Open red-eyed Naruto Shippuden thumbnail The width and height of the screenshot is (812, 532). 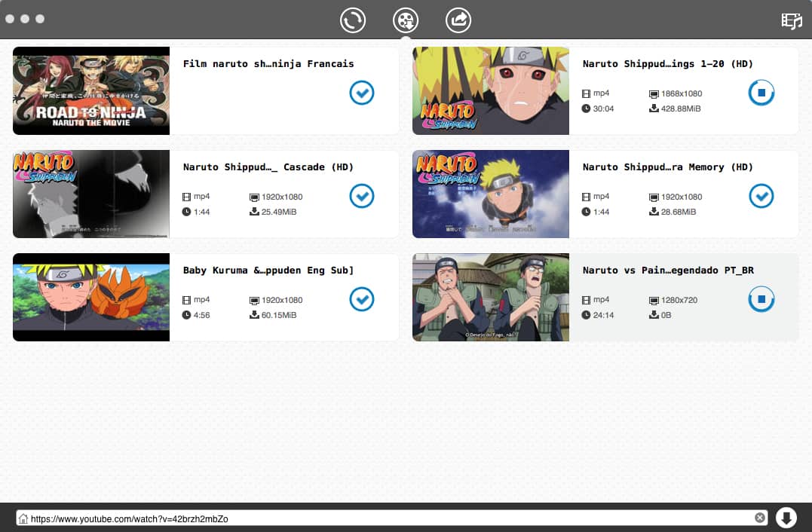coord(490,90)
